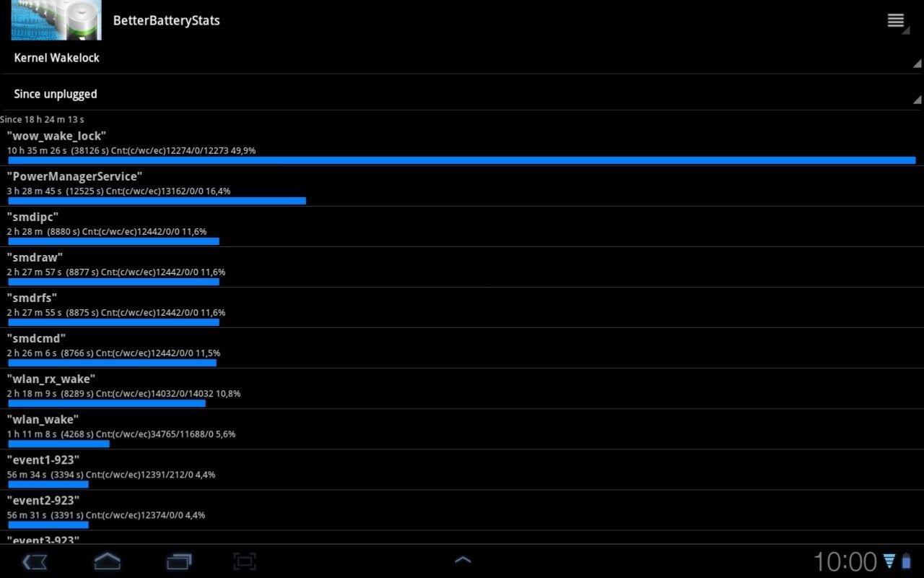Tap the Wi-Fi signal status icon

889,561
